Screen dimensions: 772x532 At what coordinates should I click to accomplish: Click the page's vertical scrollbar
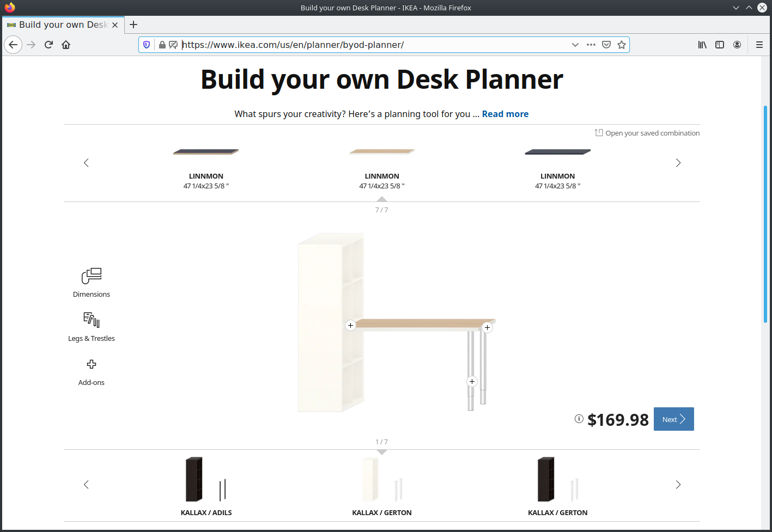765,214
